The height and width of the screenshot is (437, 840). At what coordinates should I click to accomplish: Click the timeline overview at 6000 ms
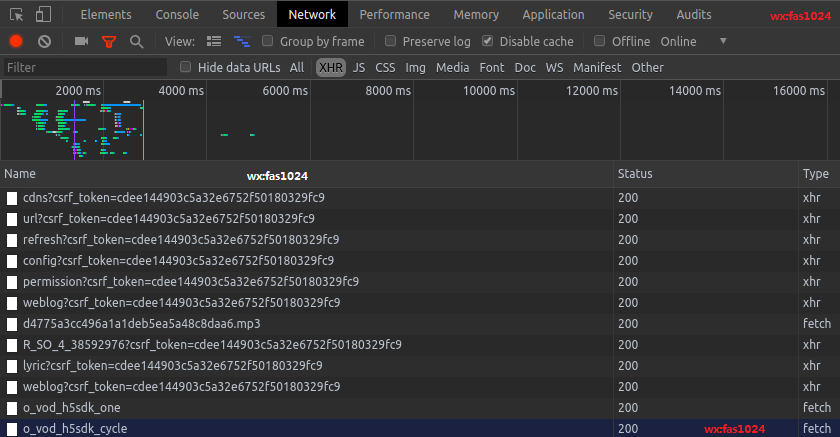[x=285, y=91]
